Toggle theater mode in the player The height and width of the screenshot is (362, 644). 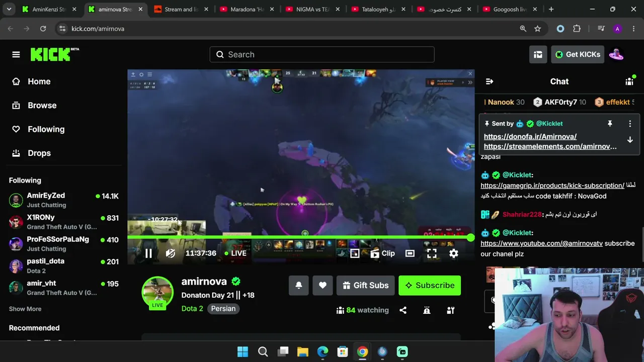point(410,253)
